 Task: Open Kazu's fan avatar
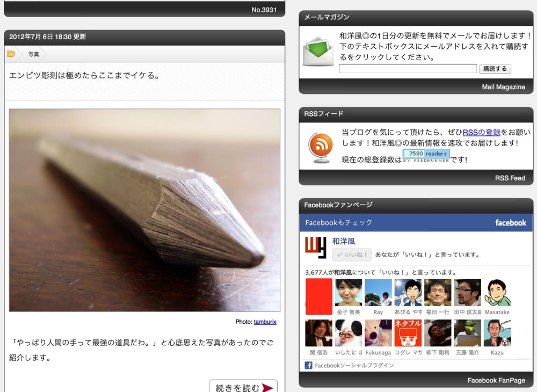click(497, 333)
